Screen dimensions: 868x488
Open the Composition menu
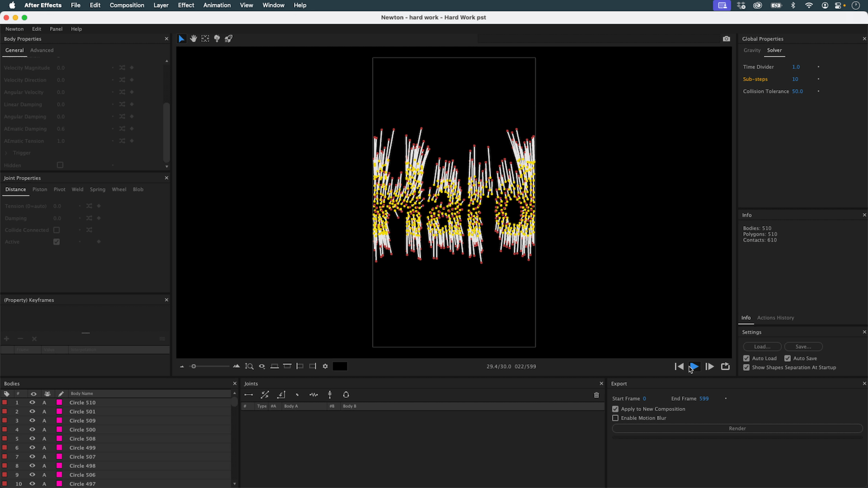127,5
